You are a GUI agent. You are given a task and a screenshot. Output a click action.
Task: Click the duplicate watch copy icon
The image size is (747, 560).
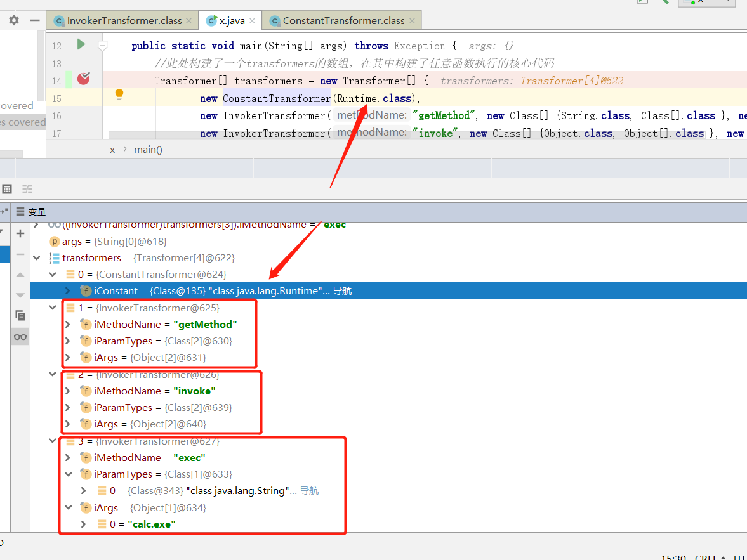(20, 315)
